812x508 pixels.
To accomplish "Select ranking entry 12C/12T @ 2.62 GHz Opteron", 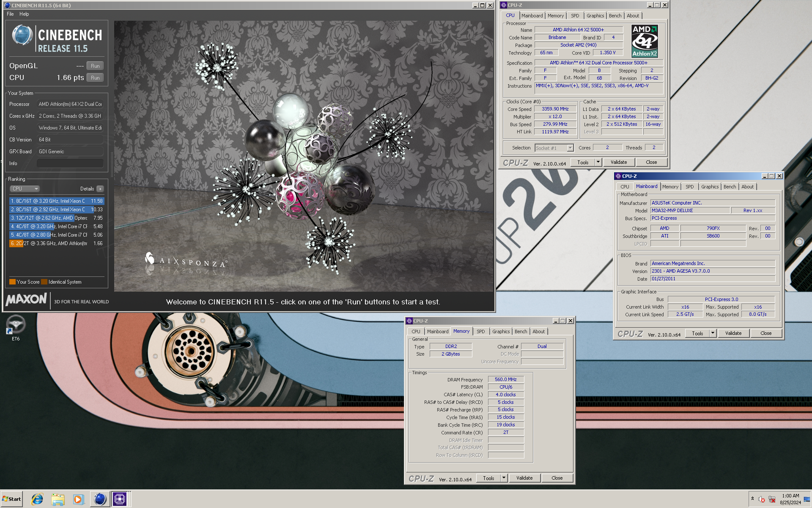I will click(x=57, y=218).
